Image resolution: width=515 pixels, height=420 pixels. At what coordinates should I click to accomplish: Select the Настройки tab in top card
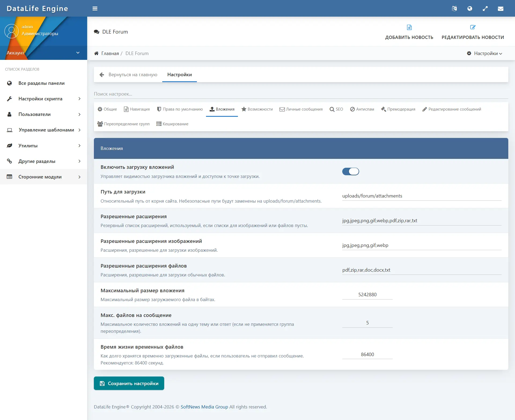[x=179, y=75]
